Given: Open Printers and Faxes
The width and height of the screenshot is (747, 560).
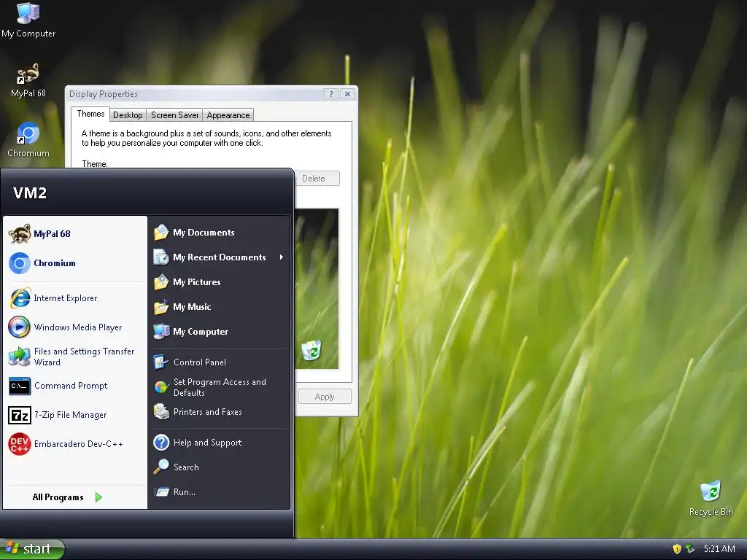Looking at the screenshot, I should tap(219, 412).
